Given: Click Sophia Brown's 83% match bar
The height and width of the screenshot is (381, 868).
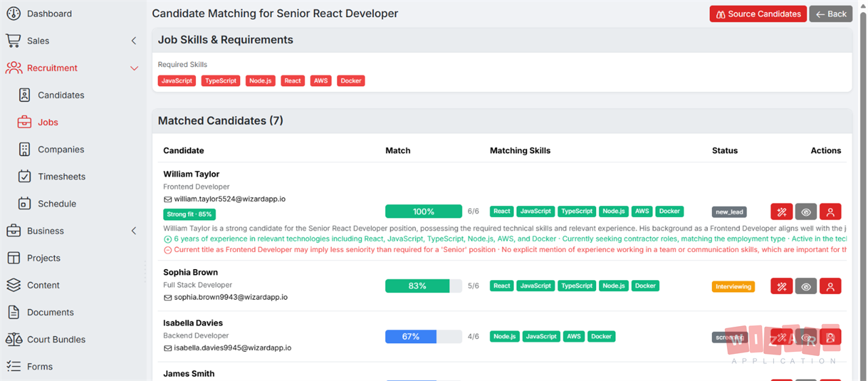Looking at the screenshot, I should tap(424, 286).
